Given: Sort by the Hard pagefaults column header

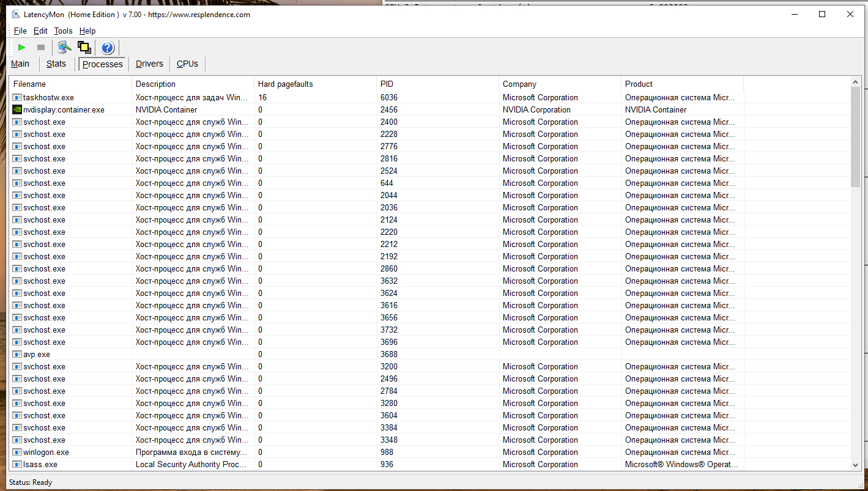Looking at the screenshot, I should [x=315, y=84].
